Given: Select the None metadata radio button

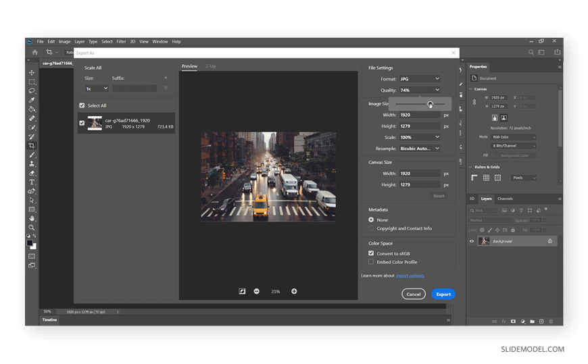Looking at the screenshot, I should (371, 219).
